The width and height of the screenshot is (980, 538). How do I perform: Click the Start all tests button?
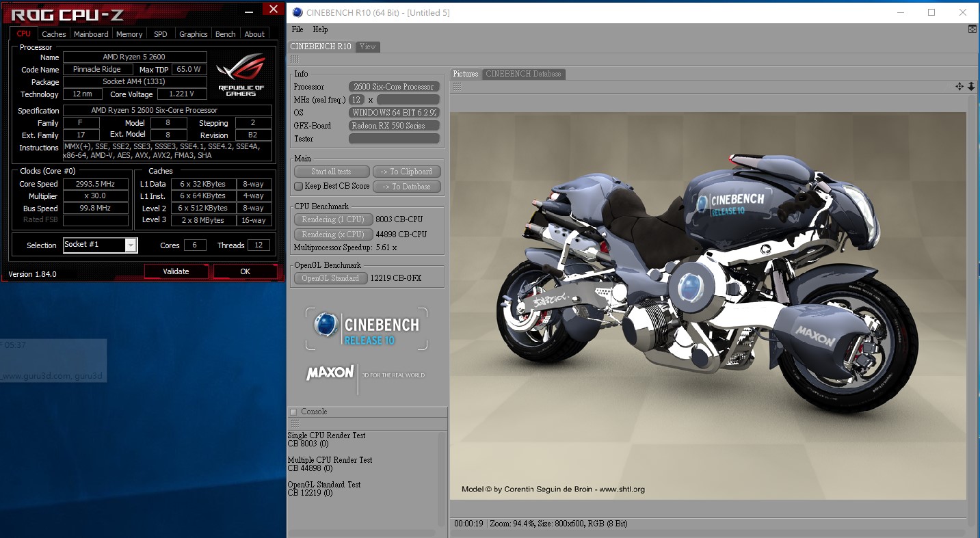pos(332,172)
